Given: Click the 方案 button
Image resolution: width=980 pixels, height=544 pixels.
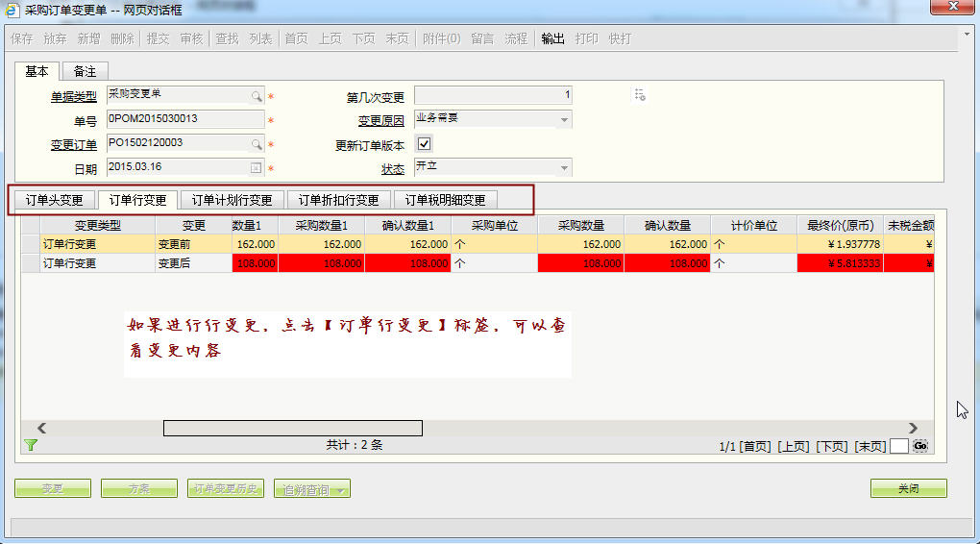Looking at the screenshot, I should [x=138, y=488].
